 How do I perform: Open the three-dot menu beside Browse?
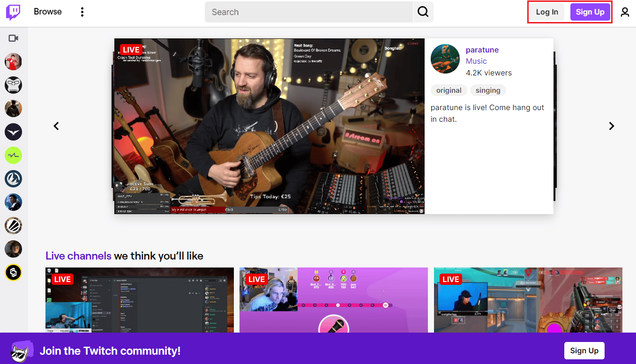(82, 12)
